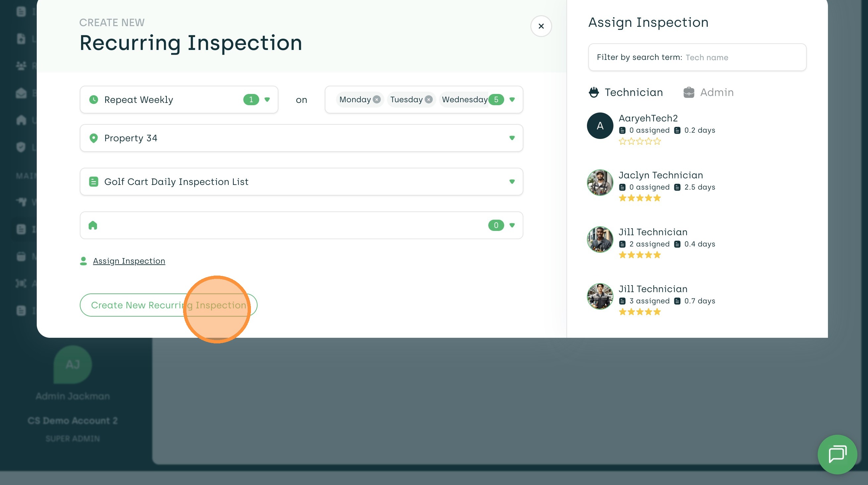Expand Golf Cart Daily Inspection List dropdown
Viewport: 868px width, 485px height.
(512, 182)
